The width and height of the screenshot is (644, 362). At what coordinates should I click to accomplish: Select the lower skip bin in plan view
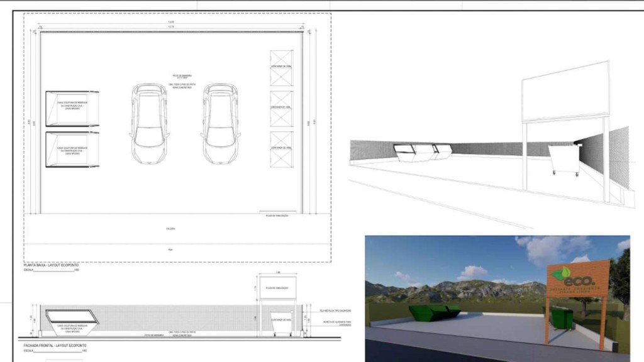tap(72, 150)
